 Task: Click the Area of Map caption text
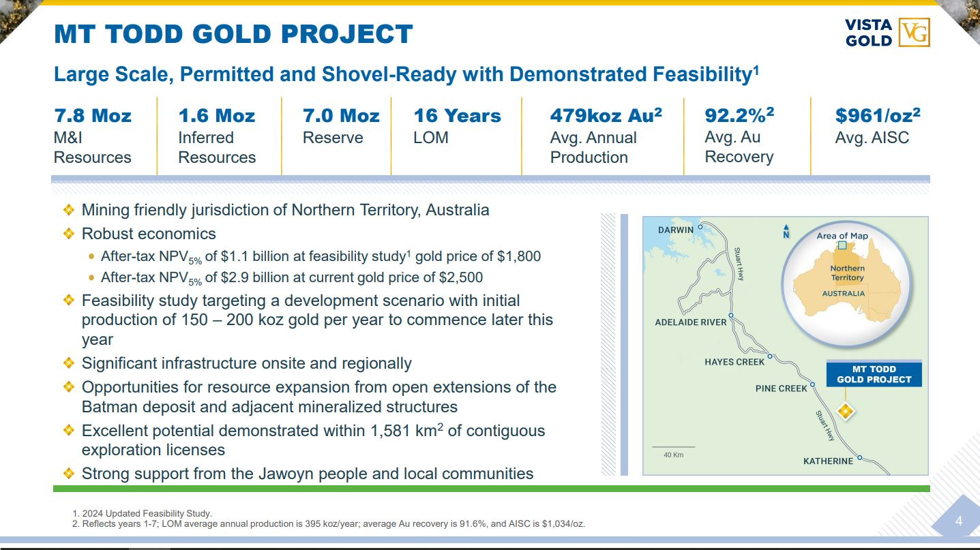pyautogui.click(x=842, y=236)
